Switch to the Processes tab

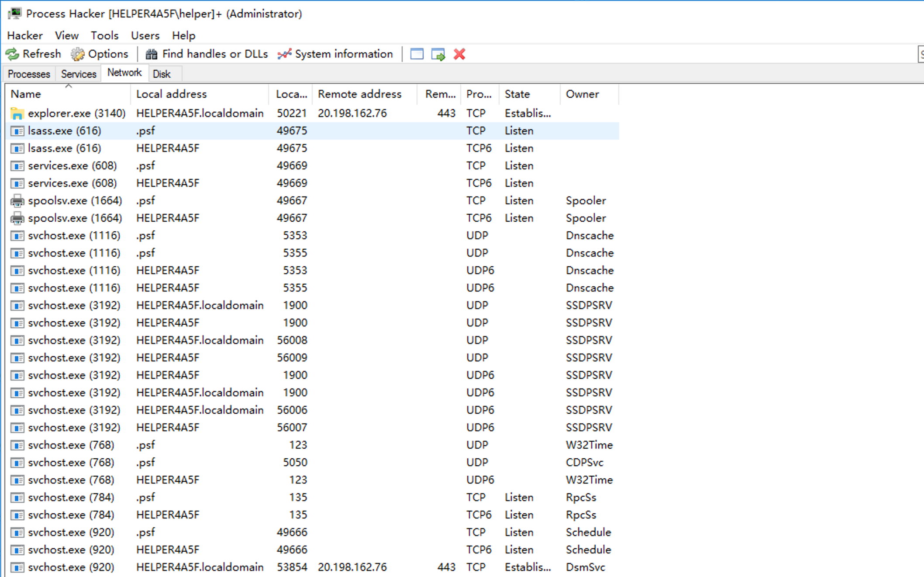(29, 74)
